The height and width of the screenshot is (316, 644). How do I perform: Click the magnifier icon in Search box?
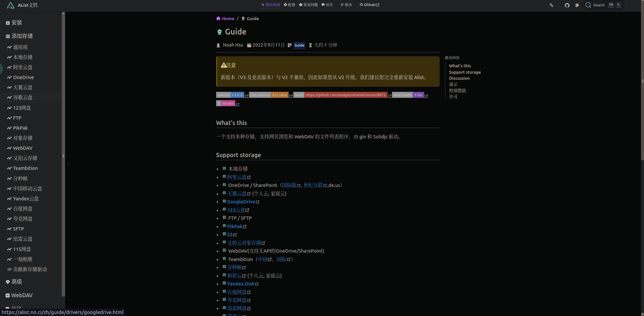588,5
